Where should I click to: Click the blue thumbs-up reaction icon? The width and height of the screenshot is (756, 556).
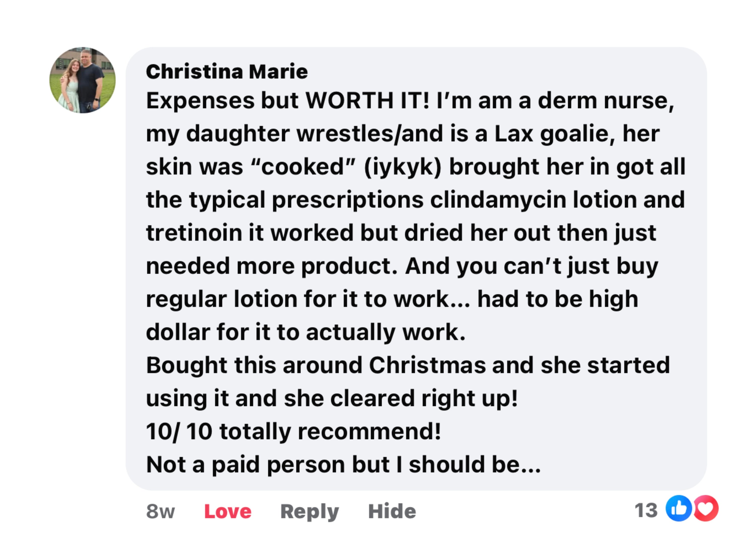[678, 508]
